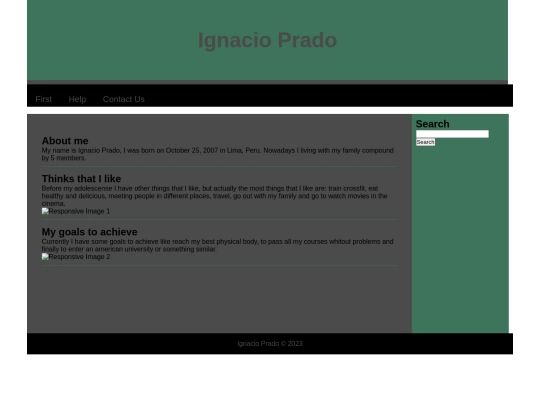This screenshot has width=540, height=405.
Task: Click the About me heading
Action: coord(65,141)
